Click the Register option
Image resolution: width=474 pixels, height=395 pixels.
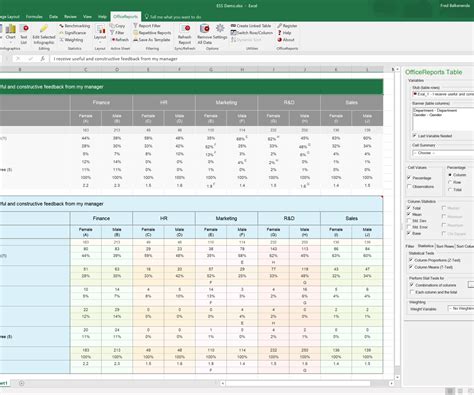(287, 26)
